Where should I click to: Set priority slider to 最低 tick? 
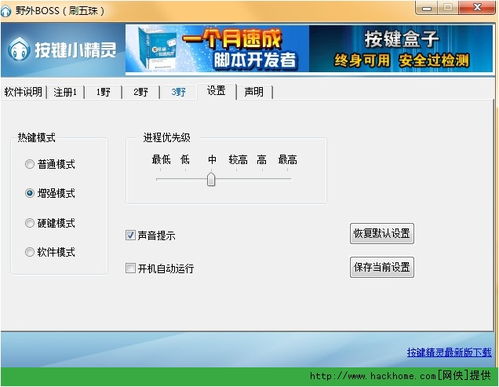click(x=160, y=170)
